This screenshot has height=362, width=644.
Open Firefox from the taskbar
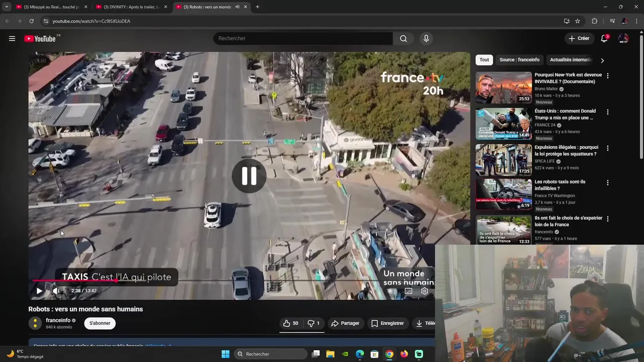tap(404, 354)
